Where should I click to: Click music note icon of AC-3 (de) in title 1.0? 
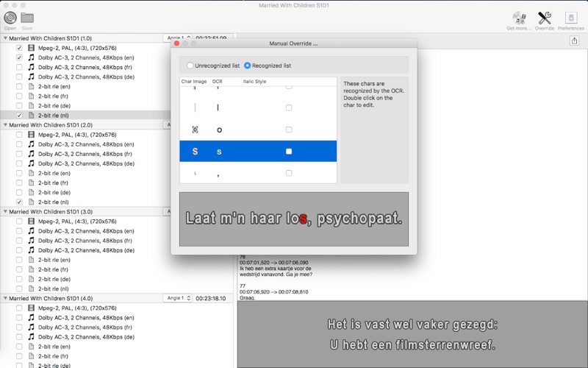[x=32, y=77]
